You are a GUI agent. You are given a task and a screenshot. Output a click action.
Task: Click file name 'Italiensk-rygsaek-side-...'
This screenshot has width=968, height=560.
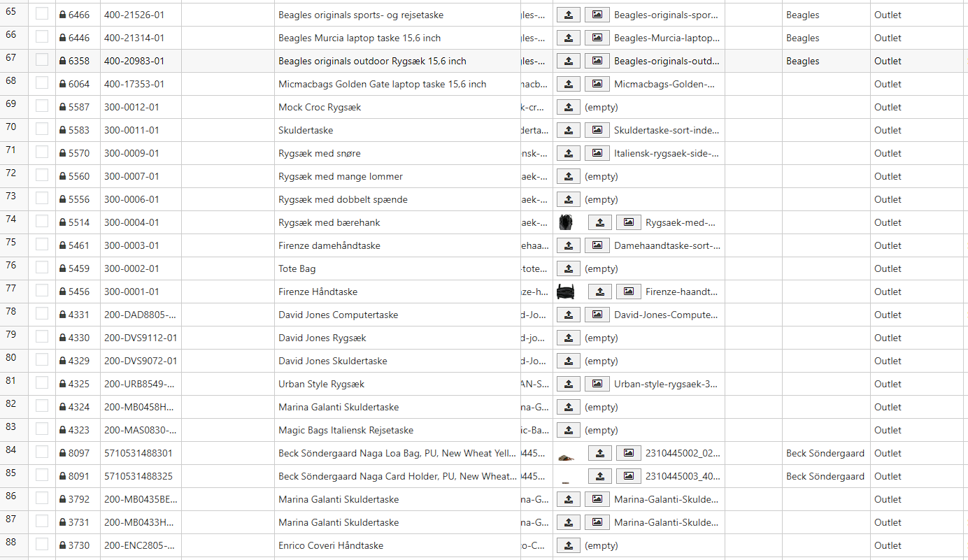[667, 153]
